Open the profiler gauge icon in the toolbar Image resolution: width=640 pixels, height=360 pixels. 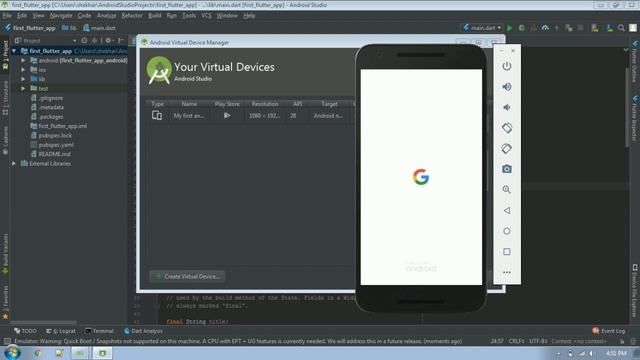[x=545, y=28]
